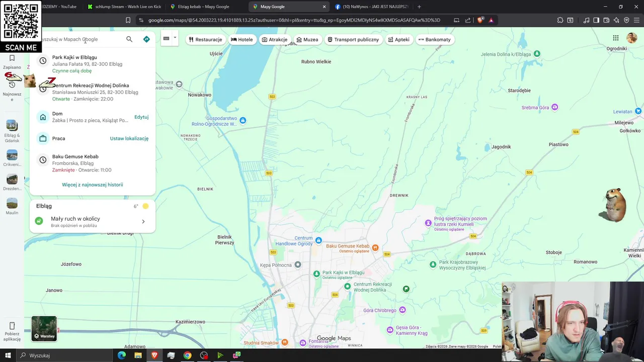This screenshot has height=362, width=644.
Task: Switch to the schlump Stream Kick tab
Action: [x=124, y=7]
